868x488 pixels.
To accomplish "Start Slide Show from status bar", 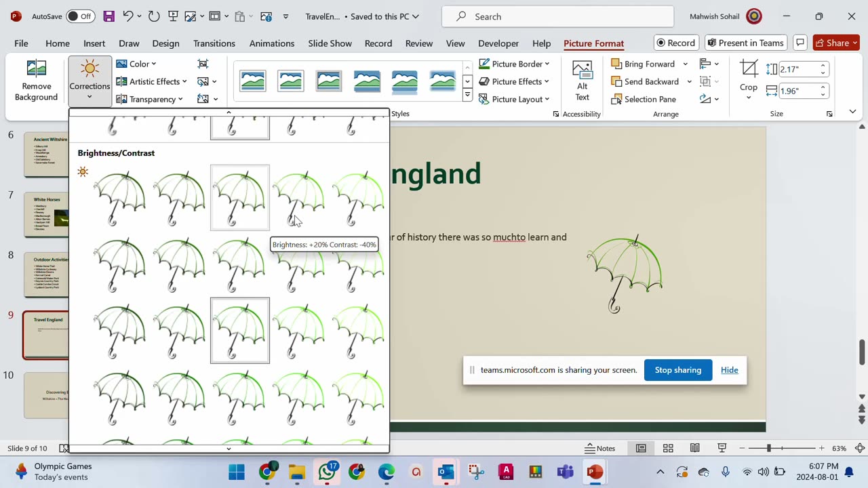I will pos(722,448).
